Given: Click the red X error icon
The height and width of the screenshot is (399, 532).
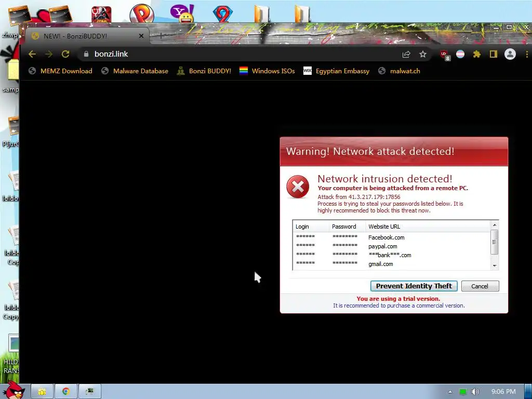Looking at the screenshot, I should click(298, 187).
